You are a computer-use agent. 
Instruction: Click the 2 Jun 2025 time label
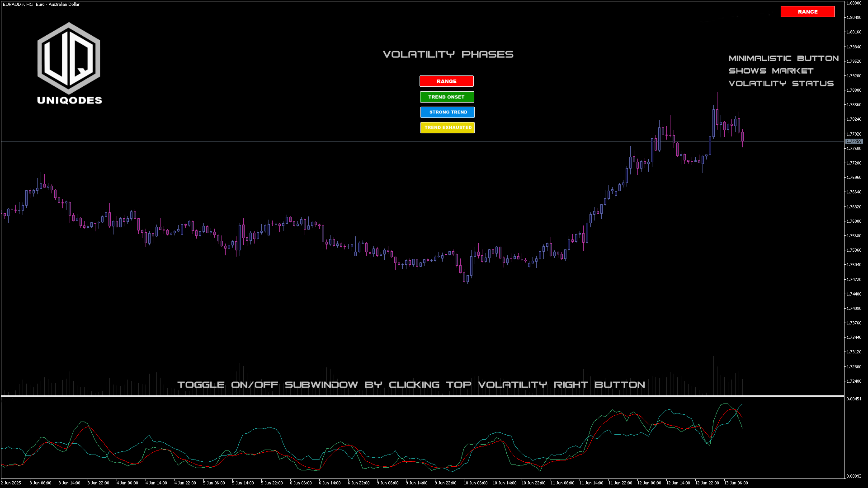pos(11,483)
